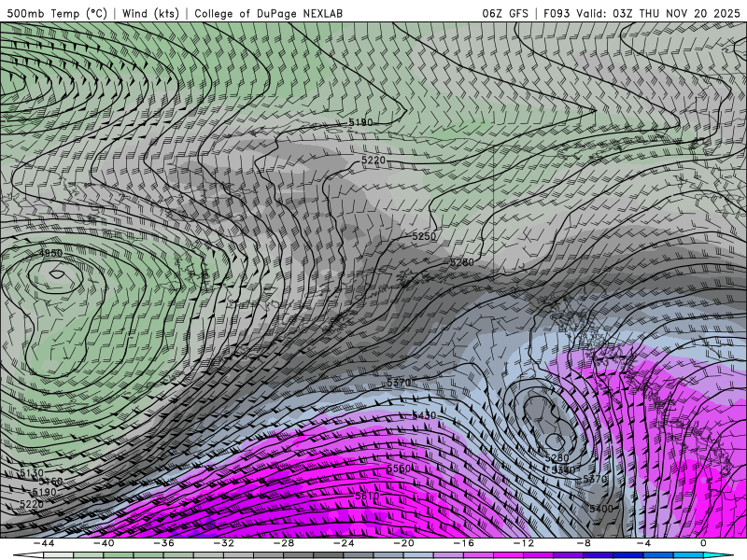The height and width of the screenshot is (560, 747).
Task: Click the -8 color scale label
Action: pyautogui.click(x=585, y=543)
